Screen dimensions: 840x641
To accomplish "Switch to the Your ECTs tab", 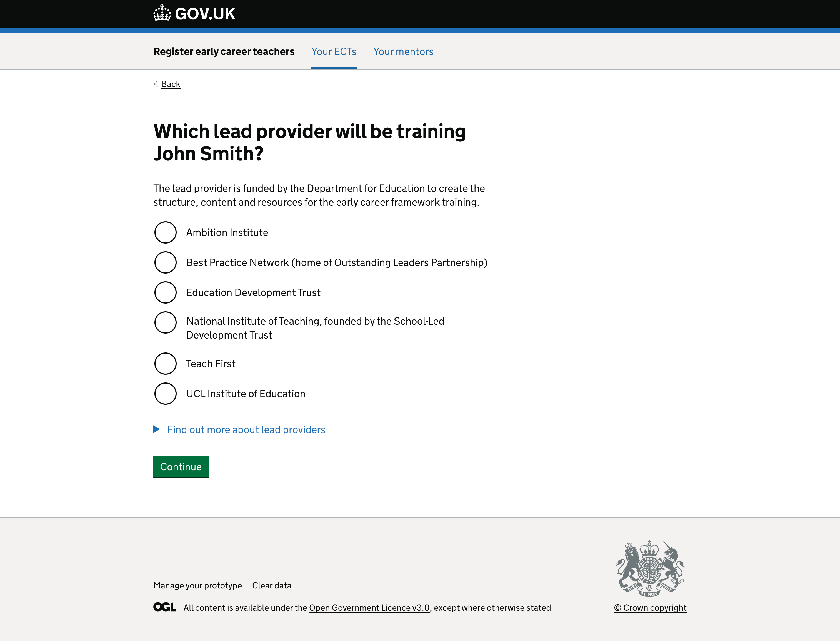I will tap(334, 51).
